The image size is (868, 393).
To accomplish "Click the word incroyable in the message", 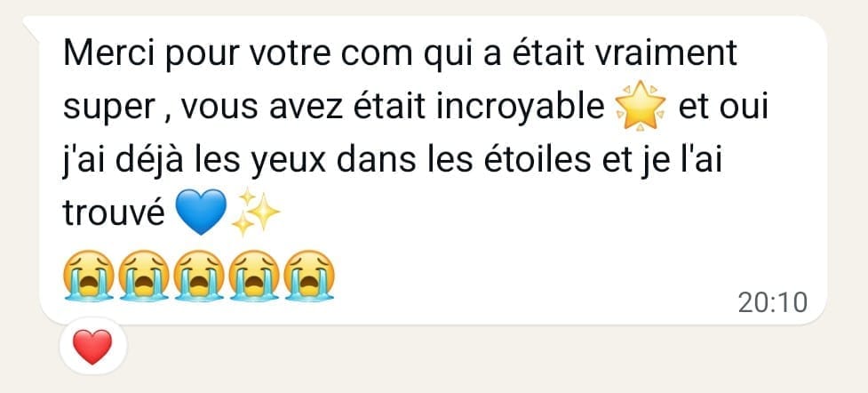I will (520, 108).
